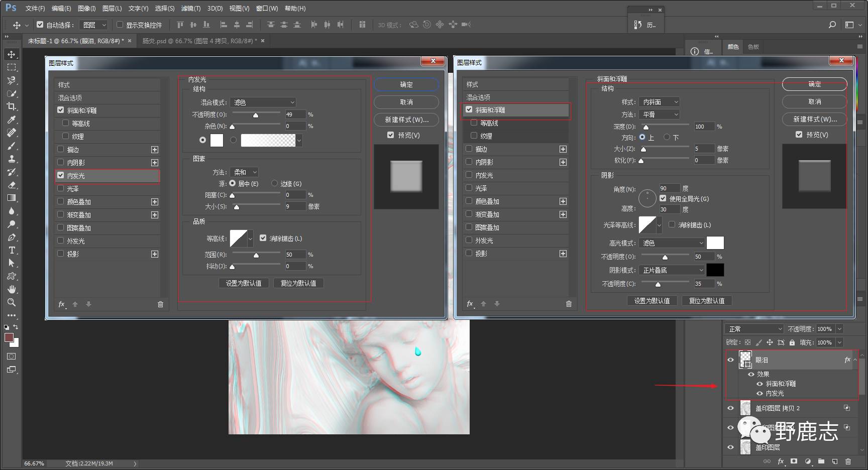Select the Horizontal Type tool
Viewport: 868px width, 470px height.
(11, 250)
